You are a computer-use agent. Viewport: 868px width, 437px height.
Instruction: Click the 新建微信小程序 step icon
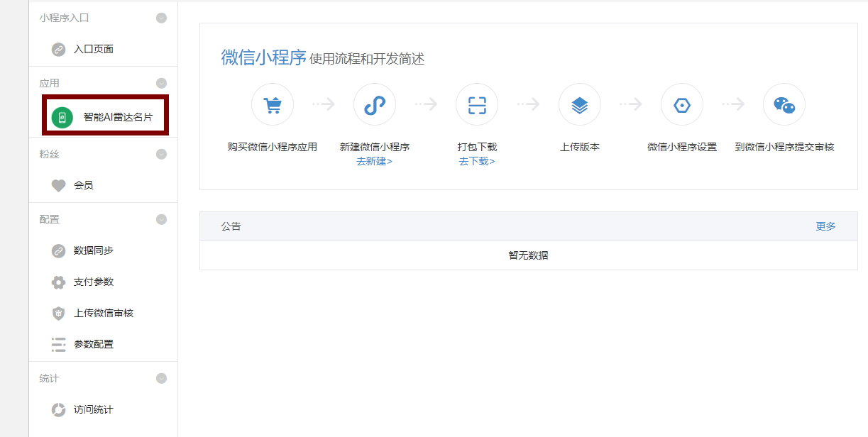[375, 105]
